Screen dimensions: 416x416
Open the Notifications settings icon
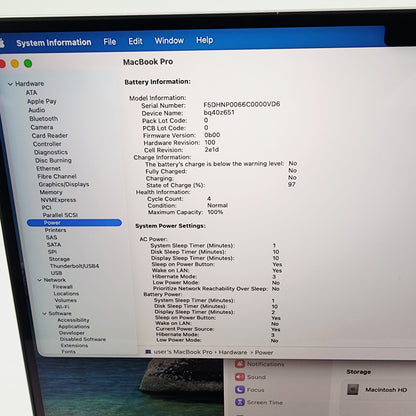(240, 363)
